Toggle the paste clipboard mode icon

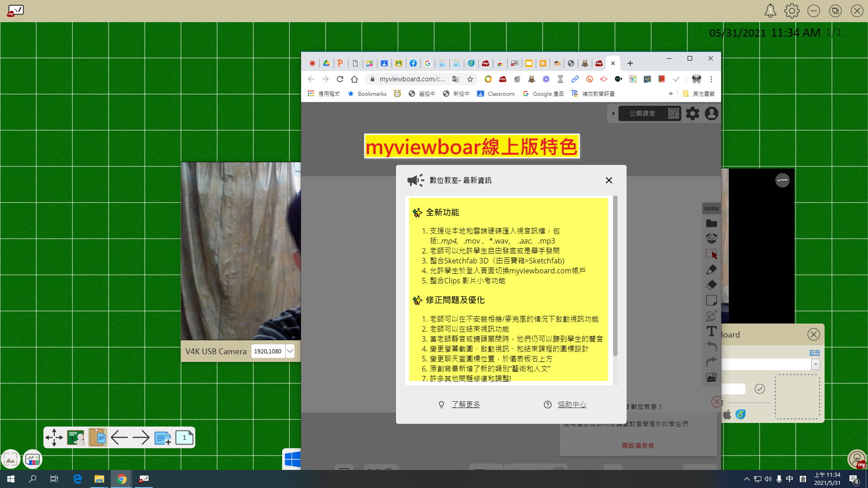97,437
